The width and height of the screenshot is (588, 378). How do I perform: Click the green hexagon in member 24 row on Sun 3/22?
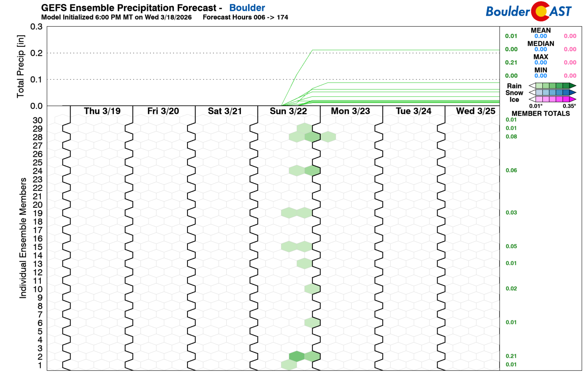(312, 171)
